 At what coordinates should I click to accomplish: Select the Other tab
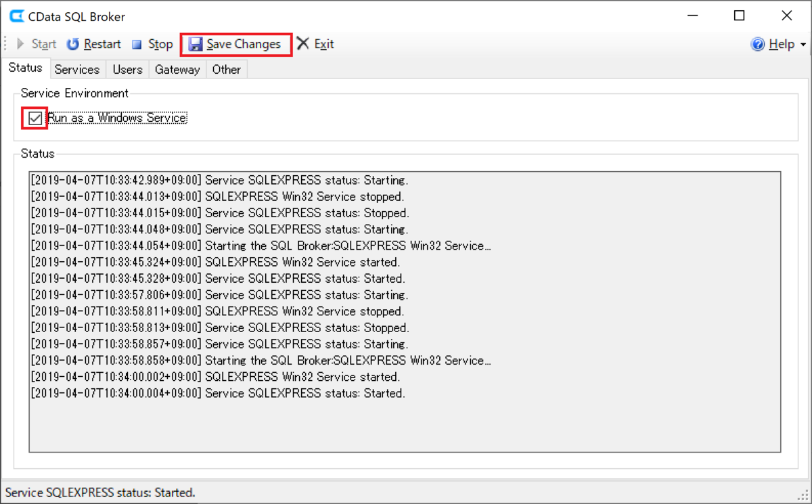click(x=226, y=69)
